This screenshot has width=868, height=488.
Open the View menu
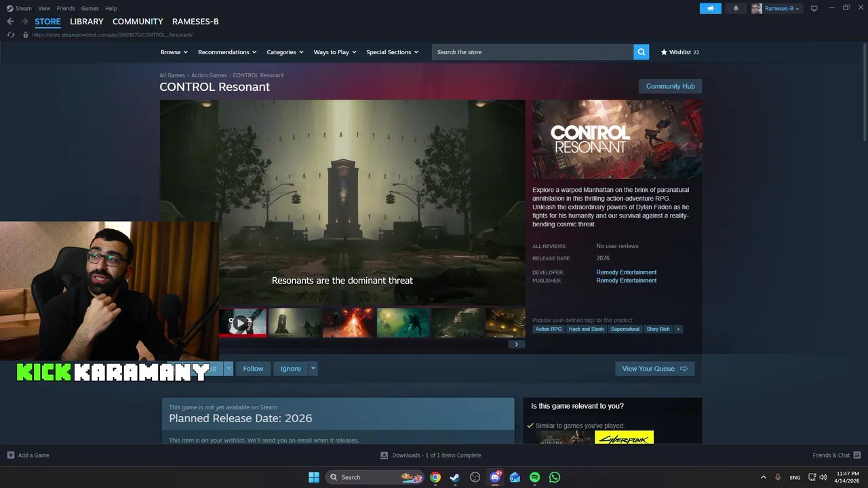coord(44,8)
